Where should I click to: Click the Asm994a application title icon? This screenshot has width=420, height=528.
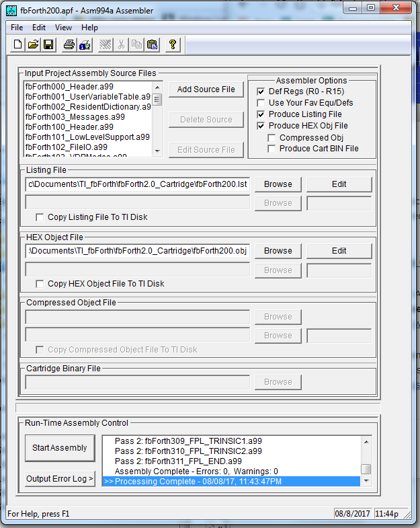11,11
